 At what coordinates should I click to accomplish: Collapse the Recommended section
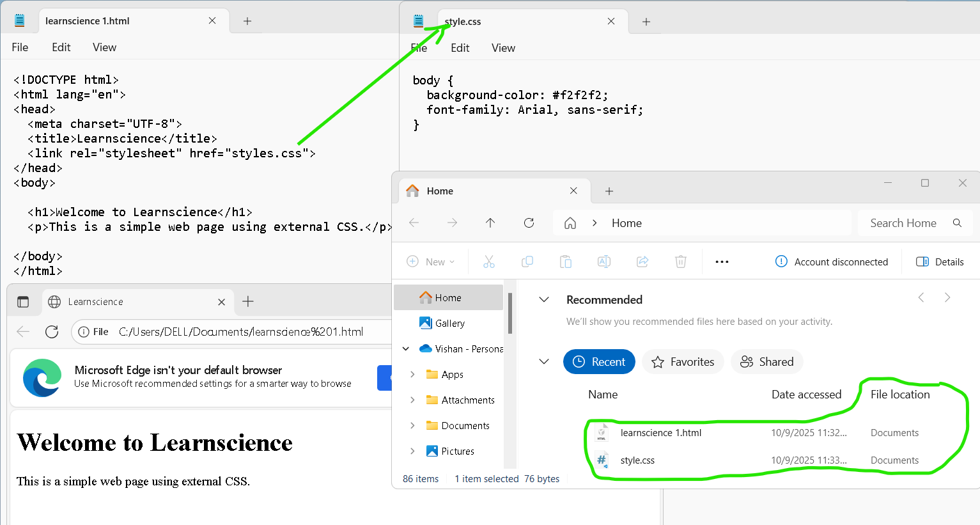(x=544, y=300)
